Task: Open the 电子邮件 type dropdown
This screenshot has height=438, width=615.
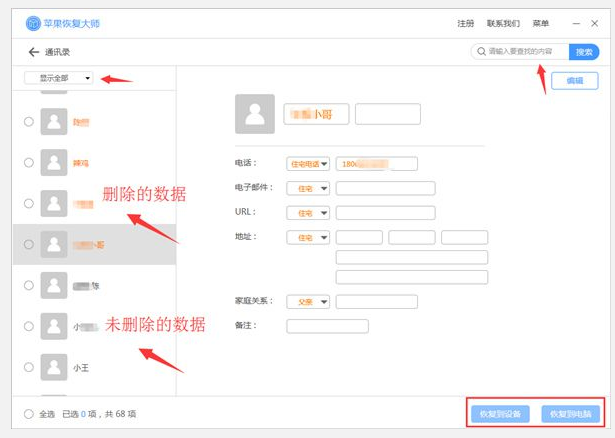Action: click(x=308, y=189)
